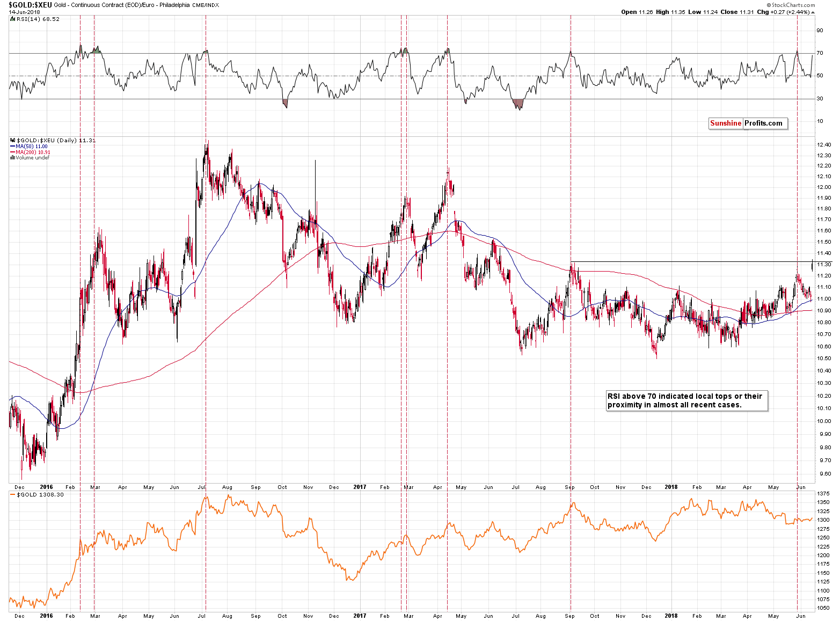This screenshot has height=621, width=840.
Task: Click the Volume undef legend text
Action: pos(33,158)
